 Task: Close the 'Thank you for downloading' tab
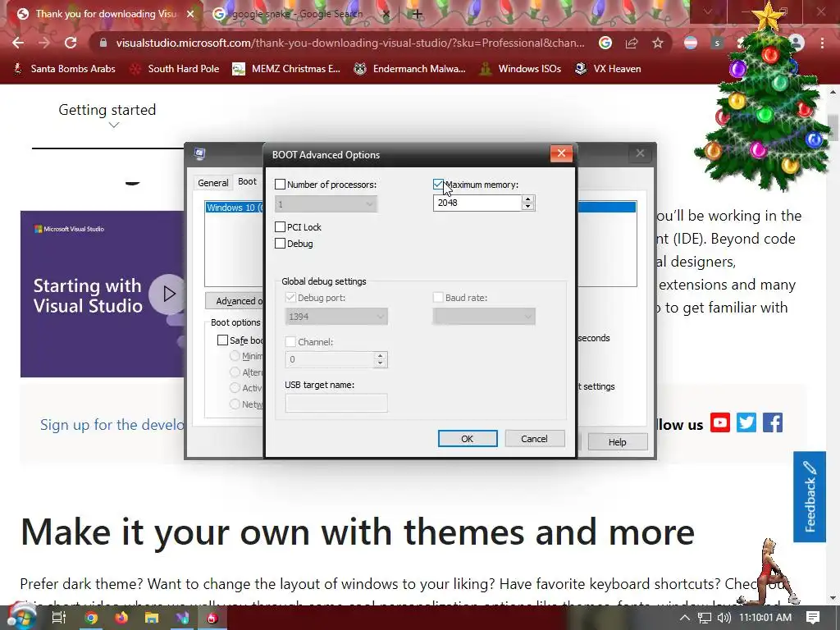click(x=190, y=14)
